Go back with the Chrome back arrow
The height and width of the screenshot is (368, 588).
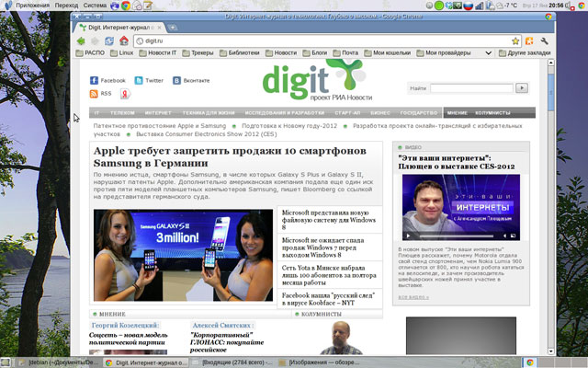[x=81, y=40]
